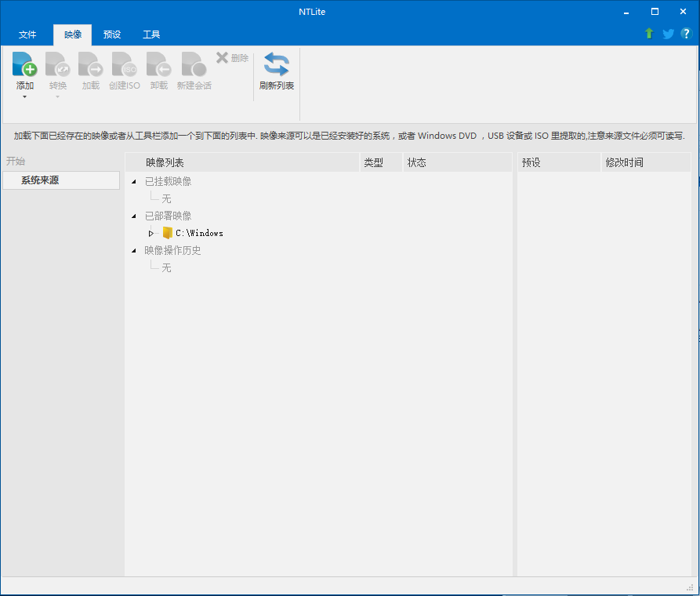Click the 映像操作历史 label
Screen dimensions: 700x596
172,251
